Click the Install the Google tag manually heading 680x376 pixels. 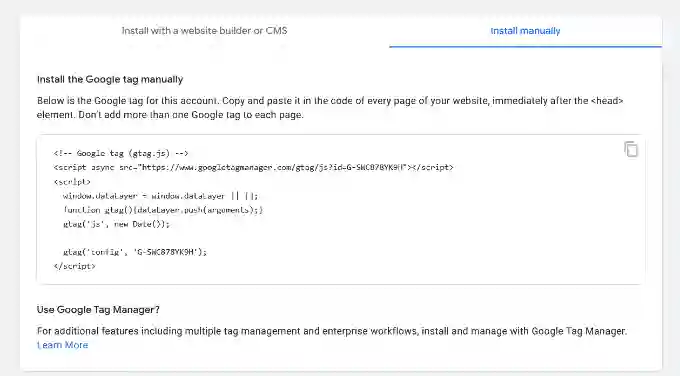(110, 79)
